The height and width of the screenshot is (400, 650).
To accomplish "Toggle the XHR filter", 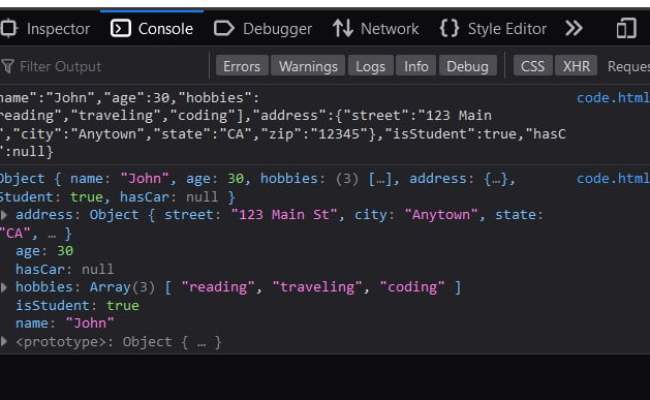I will 576,66.
